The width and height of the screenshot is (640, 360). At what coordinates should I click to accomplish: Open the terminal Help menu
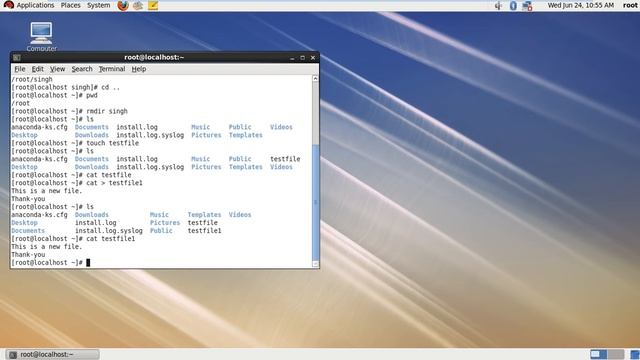[x=139, y=69]
